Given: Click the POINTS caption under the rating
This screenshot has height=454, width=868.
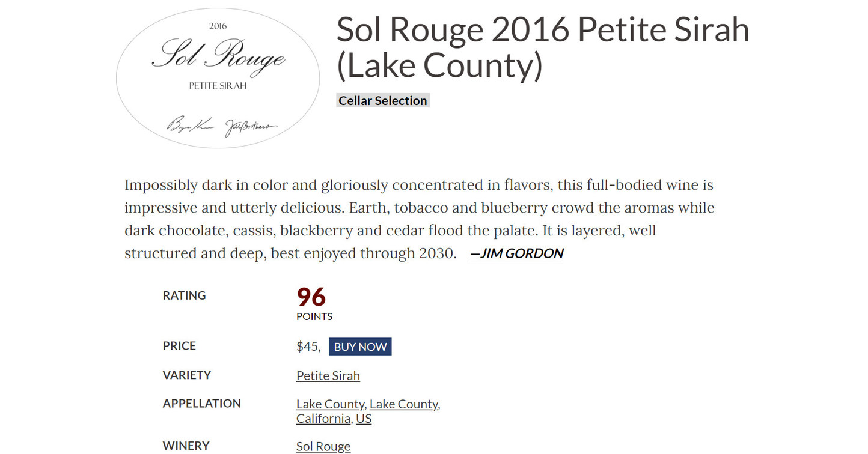Looking at the screenshot, I should point(313,316).
